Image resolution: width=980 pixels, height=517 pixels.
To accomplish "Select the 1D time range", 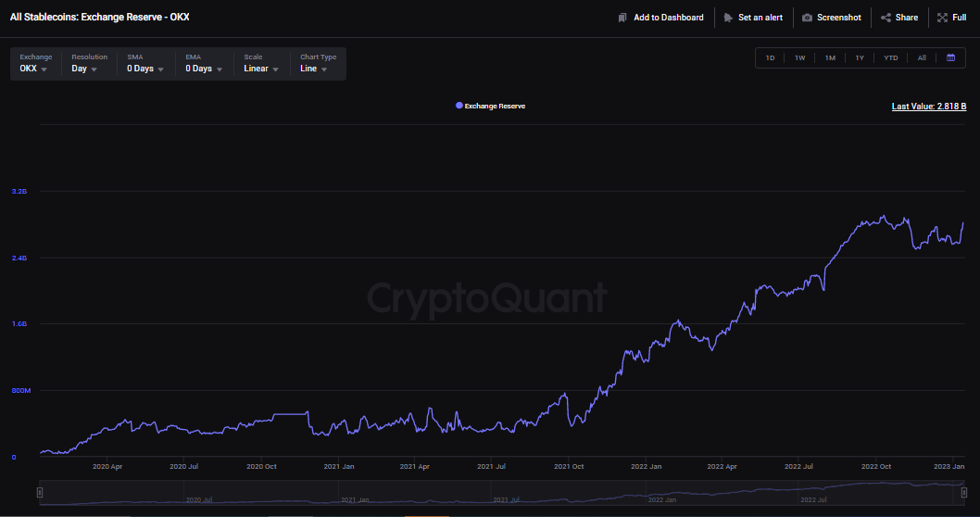I will coord(770,57).
